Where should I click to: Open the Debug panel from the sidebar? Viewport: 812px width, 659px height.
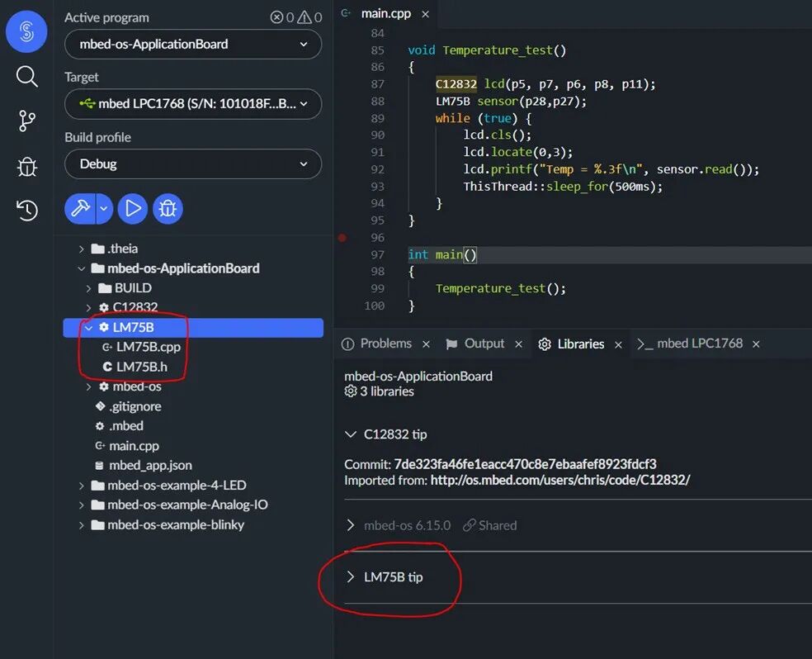(x=26, y=166)
